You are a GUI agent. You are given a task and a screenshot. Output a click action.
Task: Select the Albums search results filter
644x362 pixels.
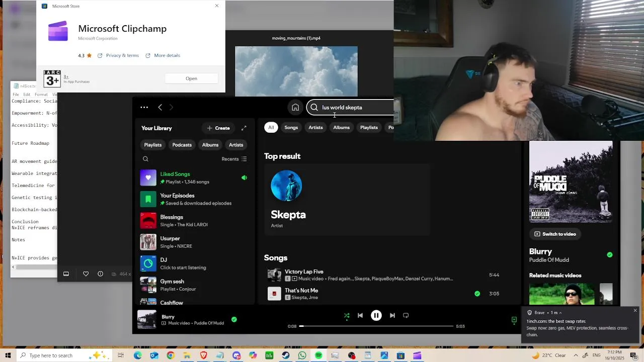click(x=341, y=128)
